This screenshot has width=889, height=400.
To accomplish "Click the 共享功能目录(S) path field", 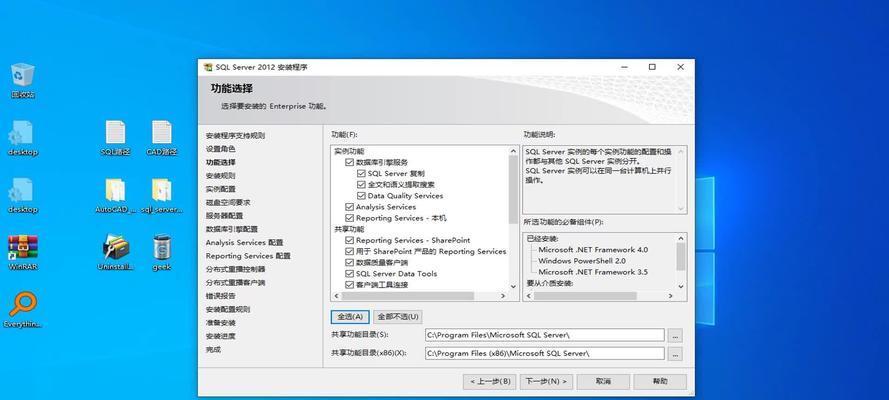I will tap(544, 335).
